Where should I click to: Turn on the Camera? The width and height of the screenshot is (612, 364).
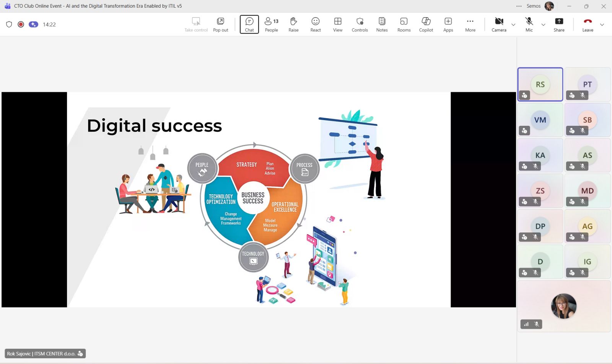tap(499, 24)
